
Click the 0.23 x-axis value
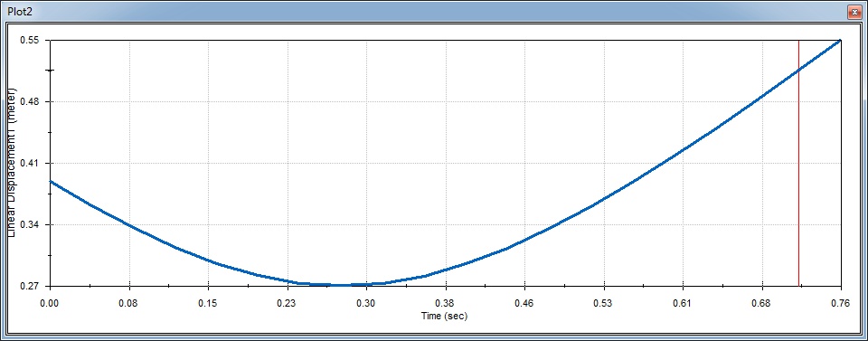(288, 303)
